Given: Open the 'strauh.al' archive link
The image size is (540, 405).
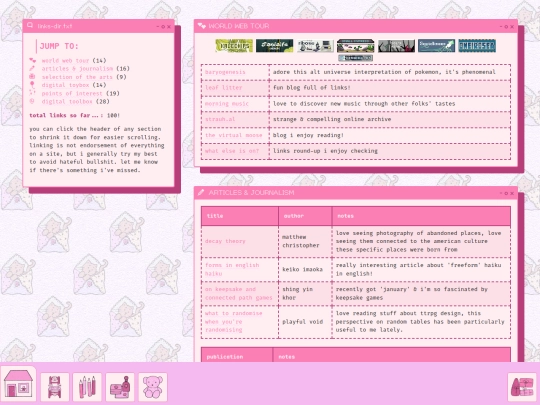Looking at the screenshot, I should tap(220, 119).
